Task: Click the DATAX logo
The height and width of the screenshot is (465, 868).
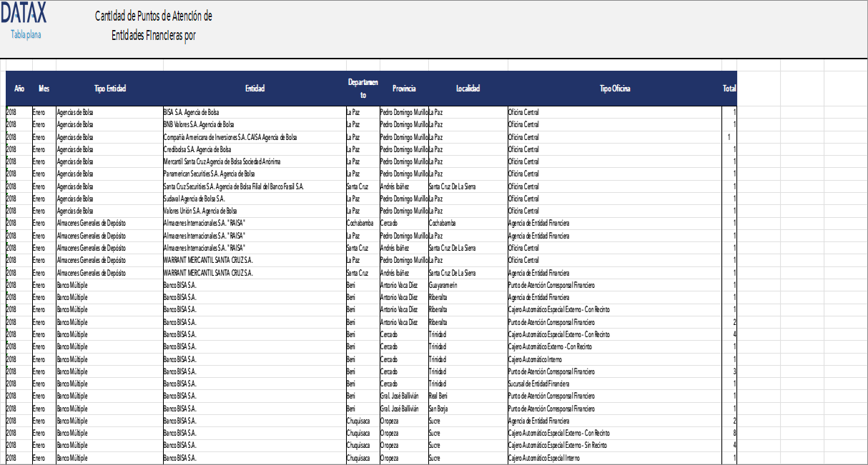Action: [x=24, y=12]
